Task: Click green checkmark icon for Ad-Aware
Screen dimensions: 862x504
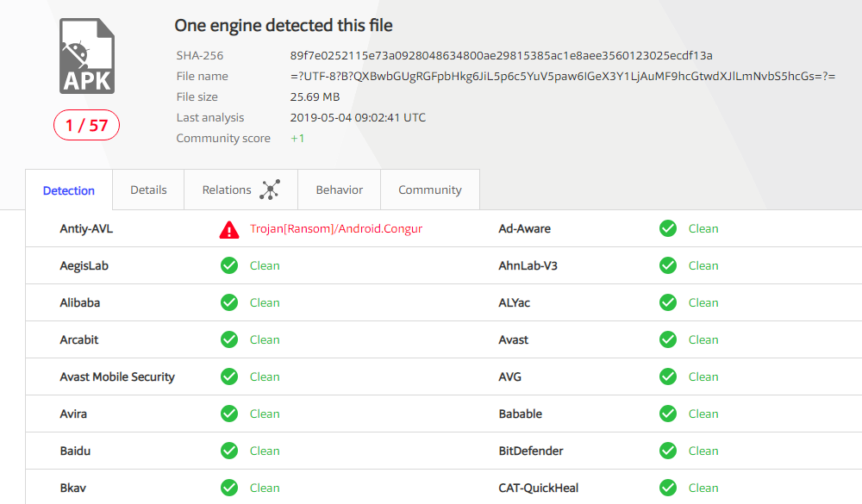Action: pyautogui.click(x=668, y=228)
